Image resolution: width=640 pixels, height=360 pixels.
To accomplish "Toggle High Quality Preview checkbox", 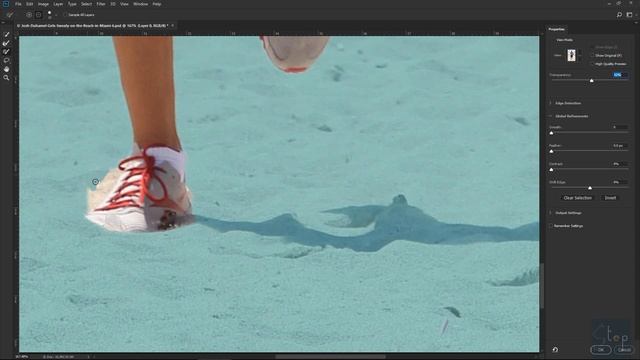I will click(x=592, y=64).
